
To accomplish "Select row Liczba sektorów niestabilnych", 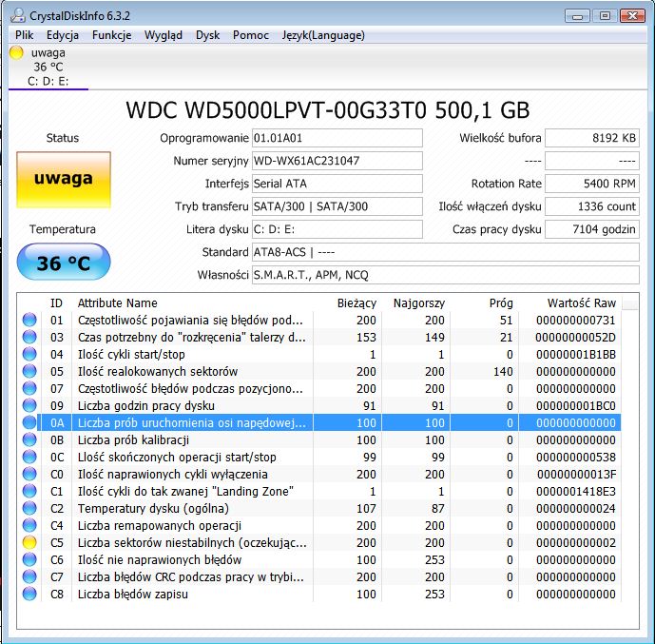I will click(320, 542).
